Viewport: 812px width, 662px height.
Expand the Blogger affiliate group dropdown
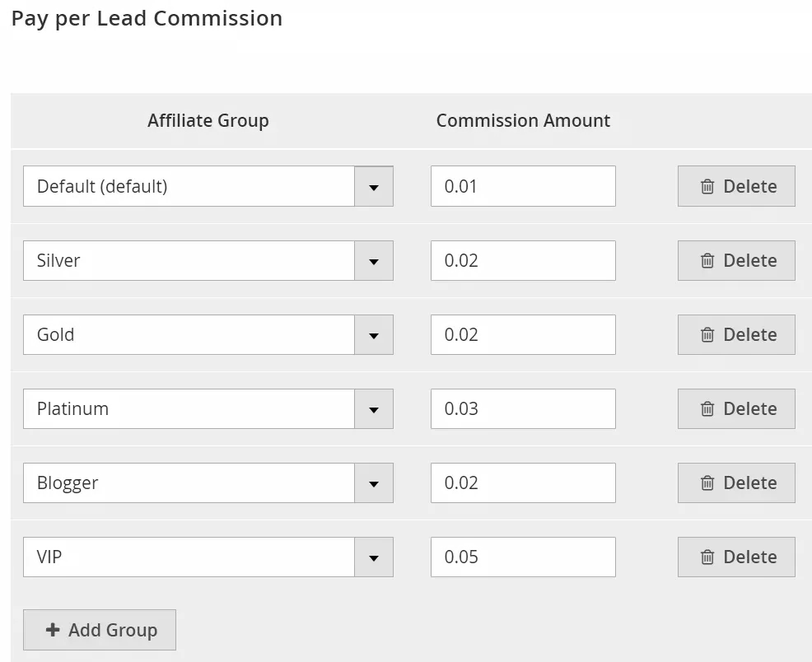click(374, 483)
